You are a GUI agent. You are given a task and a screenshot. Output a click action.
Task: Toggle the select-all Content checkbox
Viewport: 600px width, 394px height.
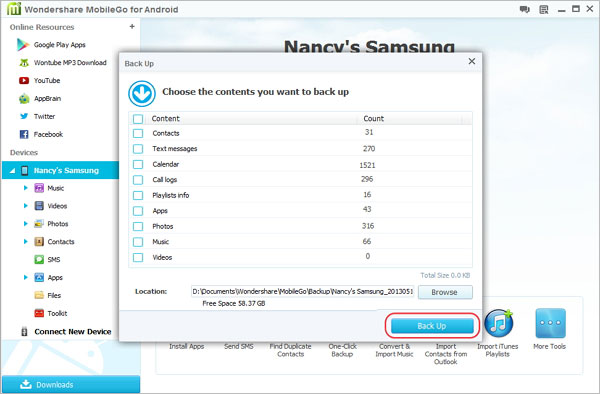pyautogui.click(x=138, y=119)
